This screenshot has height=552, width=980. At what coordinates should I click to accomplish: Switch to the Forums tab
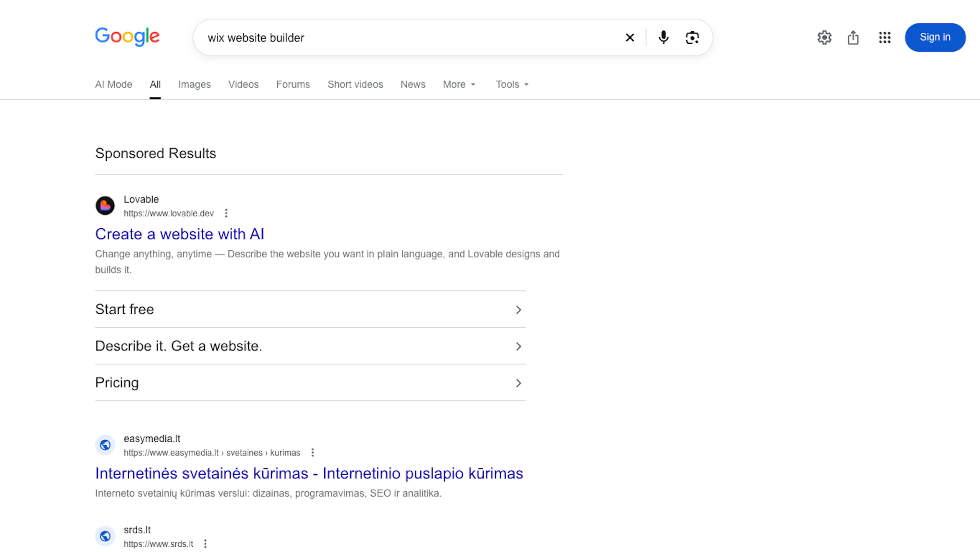click(x=293, y=85)
